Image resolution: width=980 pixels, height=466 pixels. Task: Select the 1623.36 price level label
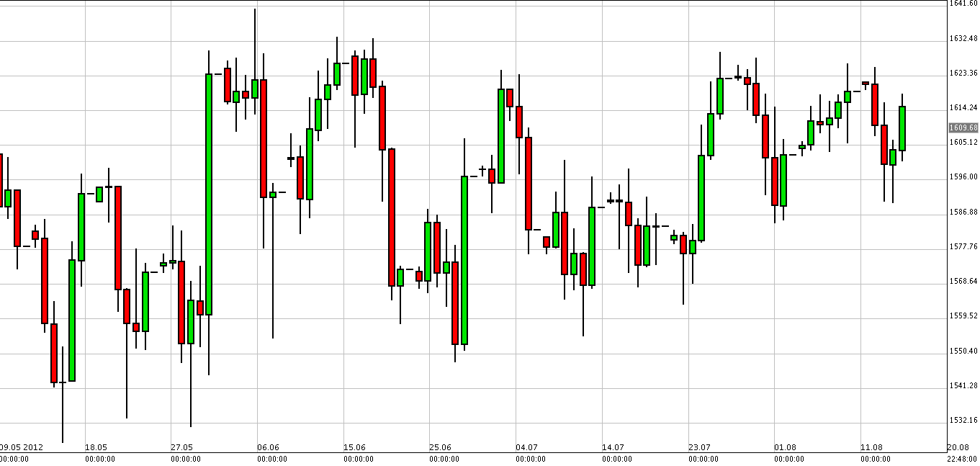[x=963, y=73]
